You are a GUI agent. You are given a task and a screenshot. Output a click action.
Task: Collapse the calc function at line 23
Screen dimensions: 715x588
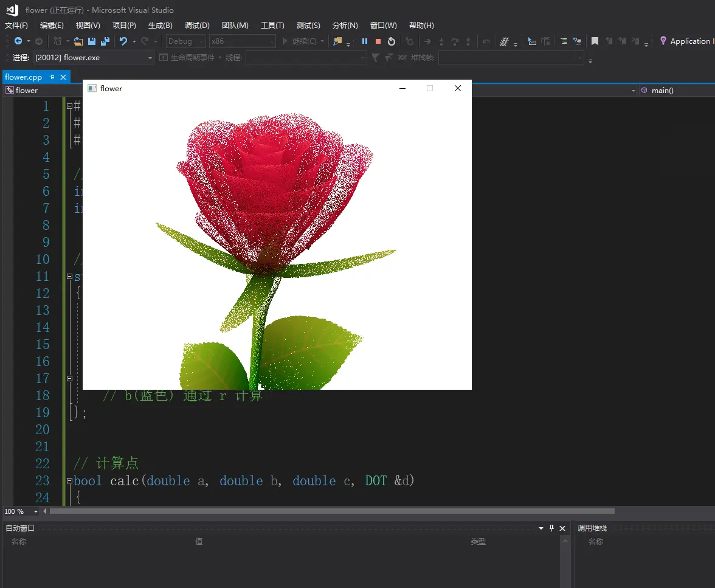point(69,480)
